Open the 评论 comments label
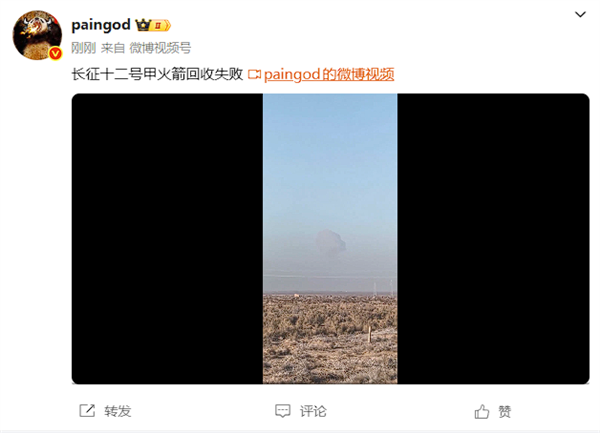This screenshot has height=433, width=600. (x=313, y=412)
